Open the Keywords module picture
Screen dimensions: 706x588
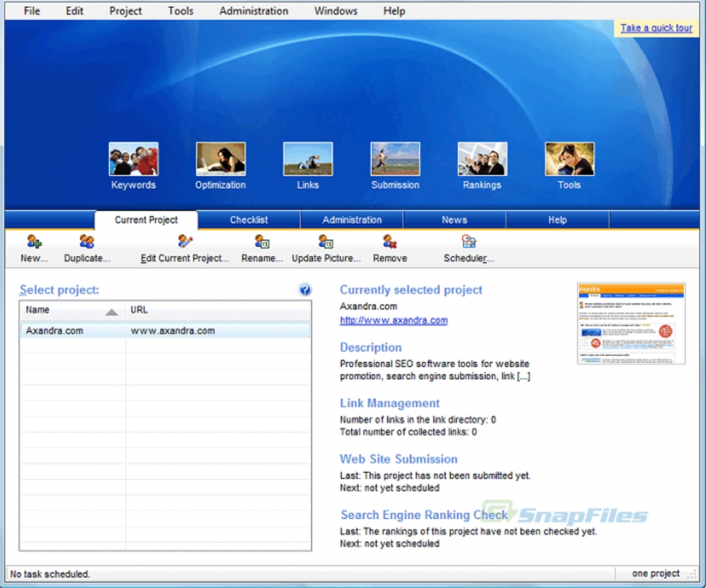[133, 159]
